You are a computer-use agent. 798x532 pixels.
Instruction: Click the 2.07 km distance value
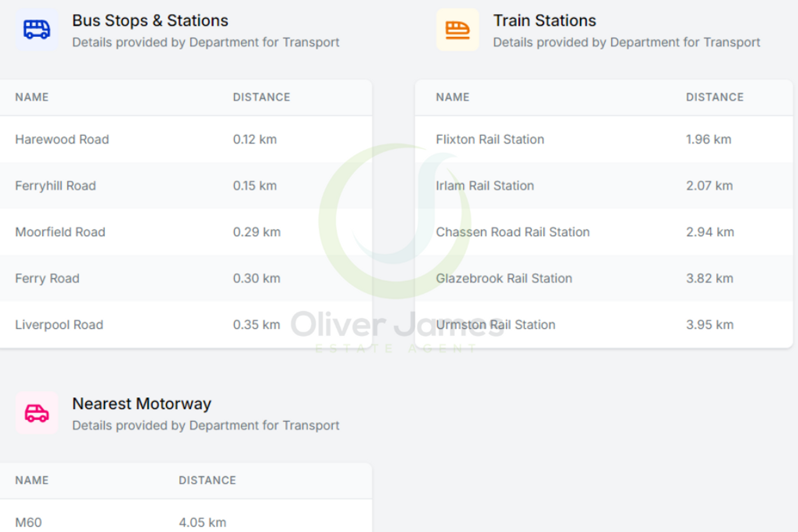point(709,186)
